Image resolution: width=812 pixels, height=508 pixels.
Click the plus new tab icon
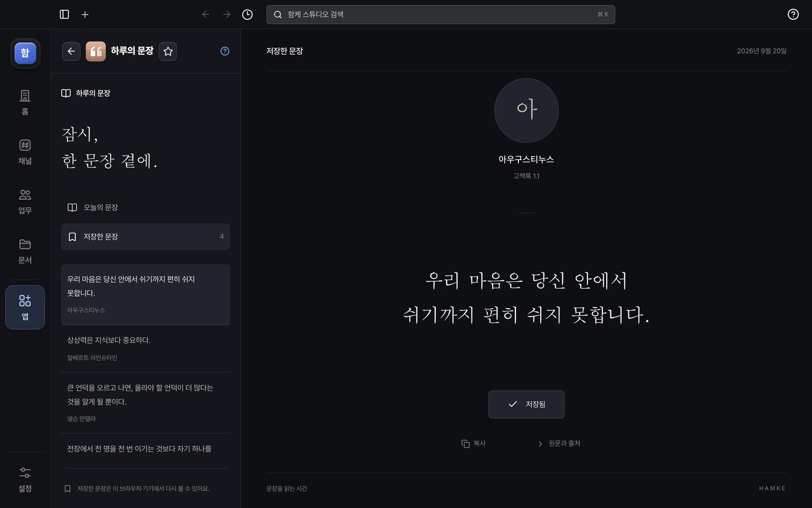point(85,14)
